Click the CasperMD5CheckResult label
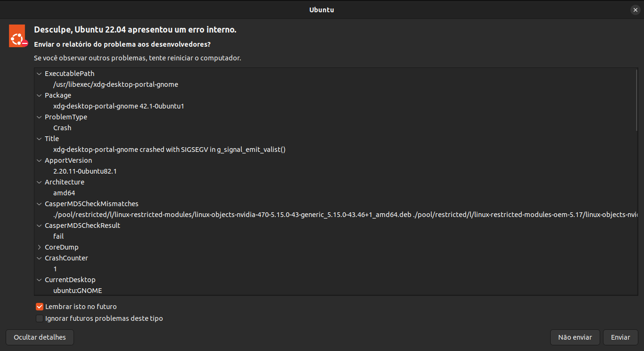Viewport: 644px width, 351px height. tap(83, 226)
